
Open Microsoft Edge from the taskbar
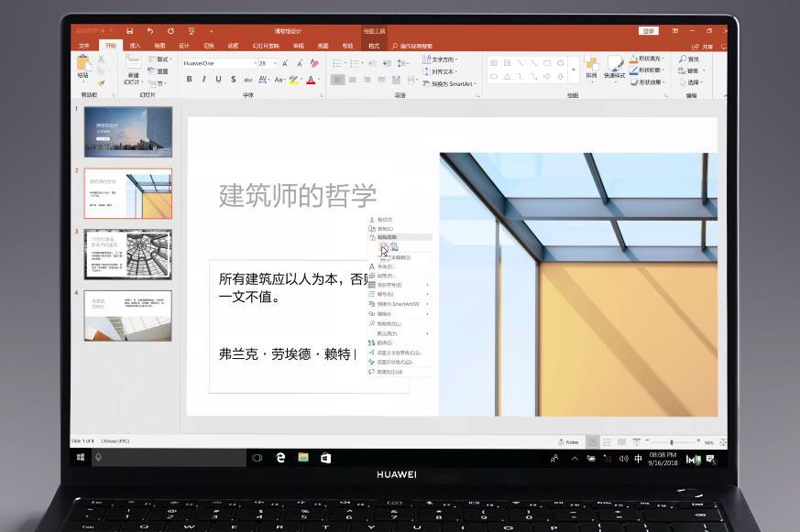[280, 458]
